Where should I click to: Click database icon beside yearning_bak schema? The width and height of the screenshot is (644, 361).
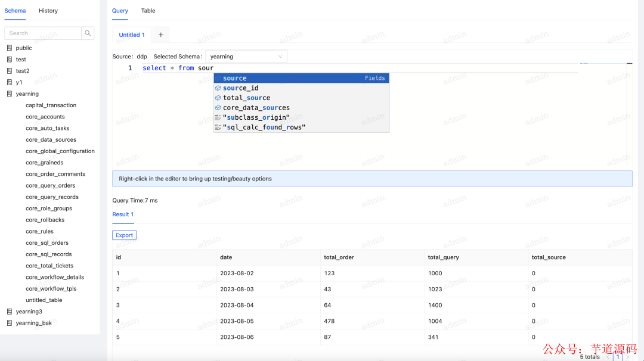coord(10,323)
